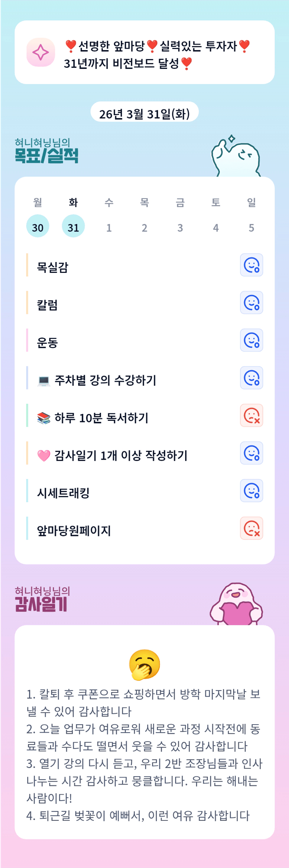Open the 목실감 goal item

52,267
